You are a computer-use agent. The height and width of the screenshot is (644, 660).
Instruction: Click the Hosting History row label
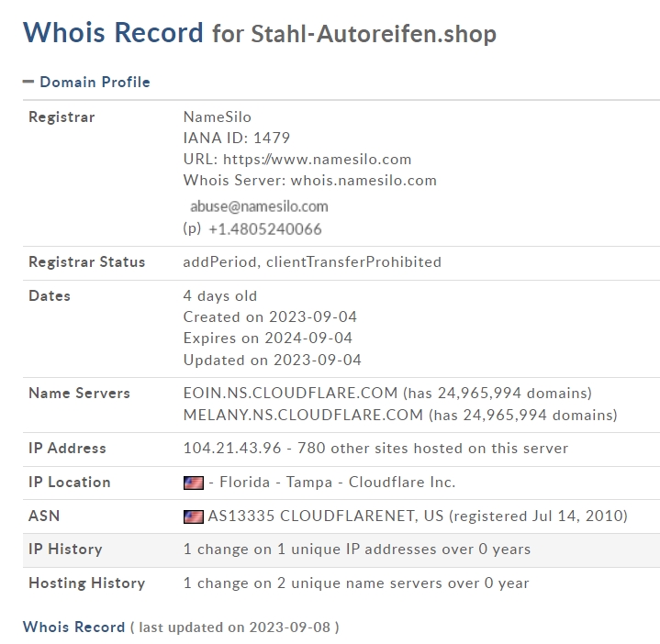point(86,583)
